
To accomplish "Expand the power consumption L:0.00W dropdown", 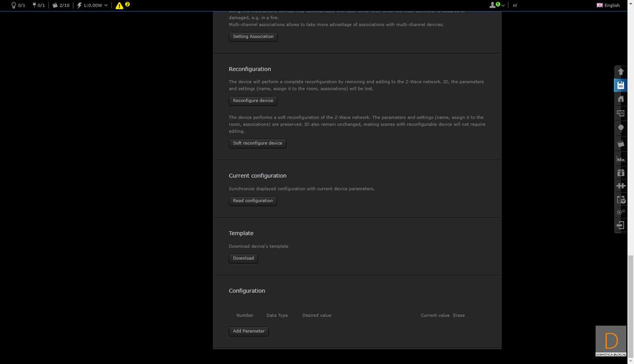I will tap(92, 5).
